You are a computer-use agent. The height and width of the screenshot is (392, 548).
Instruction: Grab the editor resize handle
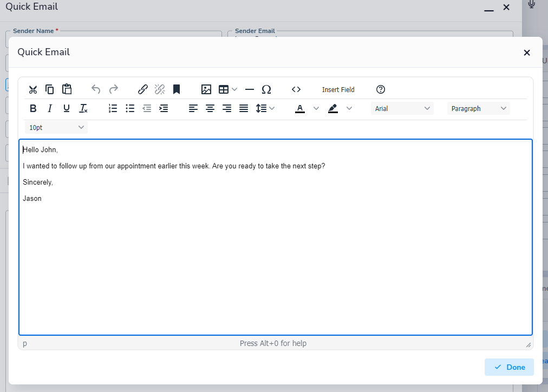[529, 345]
